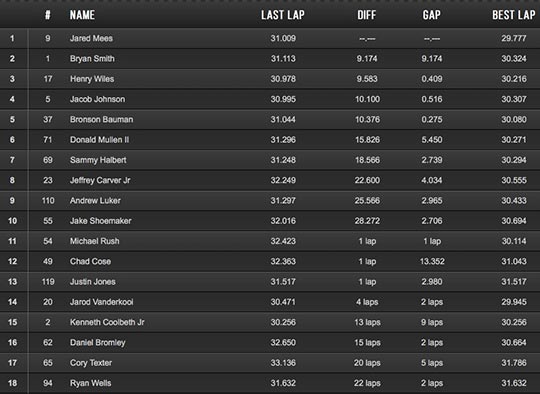Select Donald Mullen II row
The image size is (540, 394).
[270, 139]
